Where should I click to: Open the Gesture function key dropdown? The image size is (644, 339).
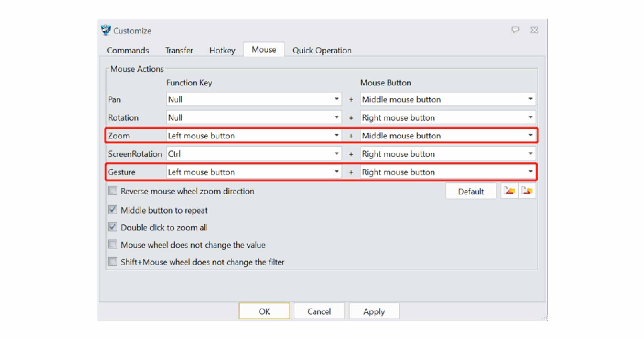click(336, 172)
